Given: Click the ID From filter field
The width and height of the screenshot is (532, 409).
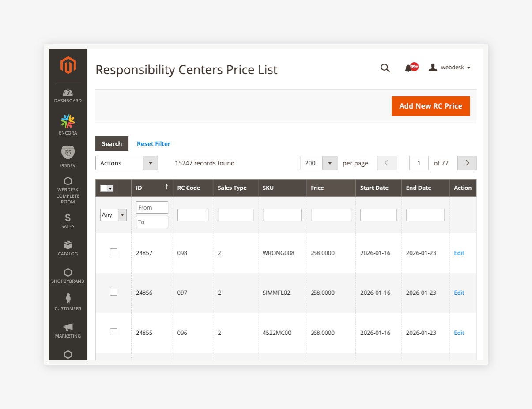Looking at the screenshot, I should [x=152, y=207].
